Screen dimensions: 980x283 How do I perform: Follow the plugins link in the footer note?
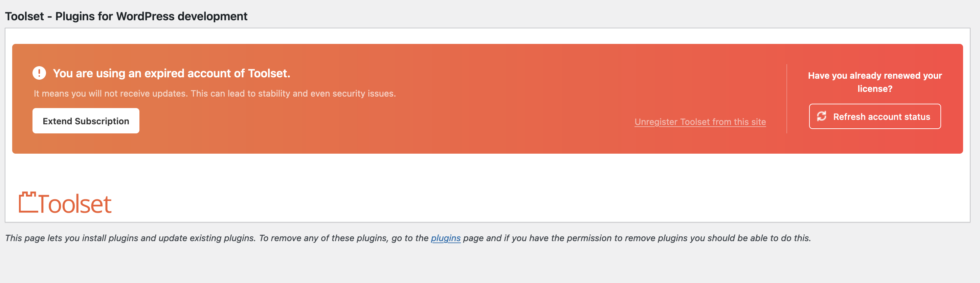445,238
